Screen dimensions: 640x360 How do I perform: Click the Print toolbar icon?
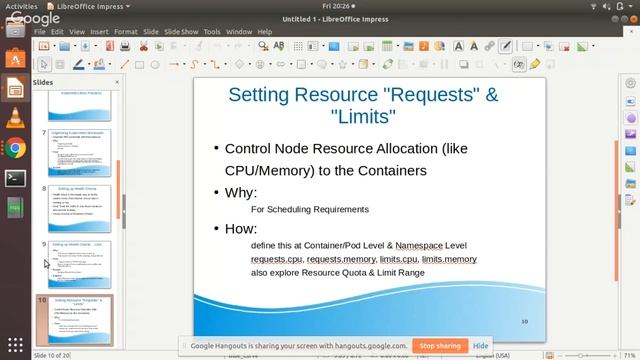[x=125, y=46]
